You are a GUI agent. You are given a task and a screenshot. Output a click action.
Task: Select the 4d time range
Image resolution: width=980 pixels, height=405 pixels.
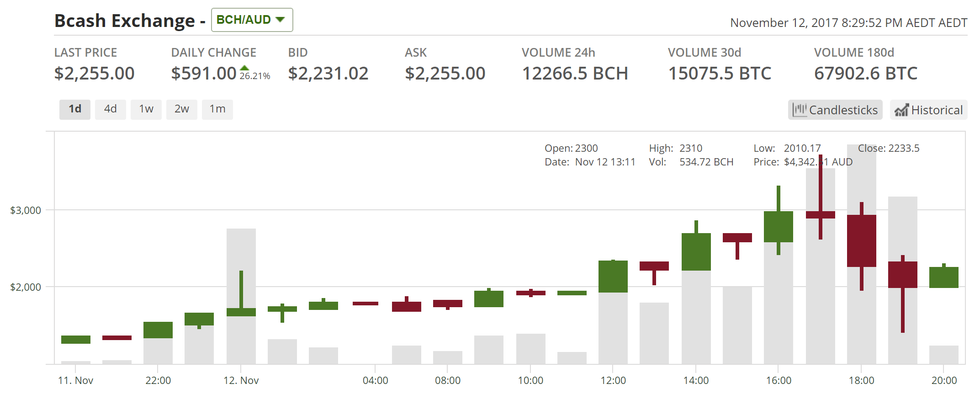(111, 109)
